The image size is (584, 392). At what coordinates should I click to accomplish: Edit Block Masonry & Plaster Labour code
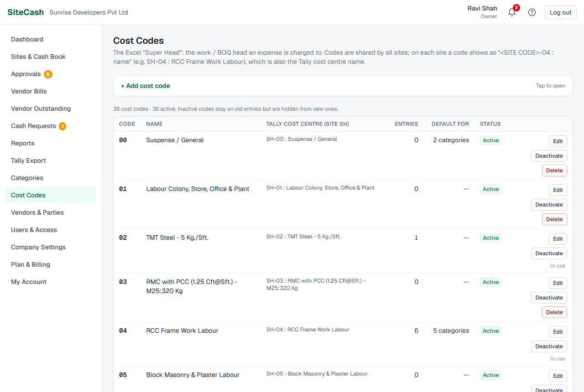pos(558,376)
